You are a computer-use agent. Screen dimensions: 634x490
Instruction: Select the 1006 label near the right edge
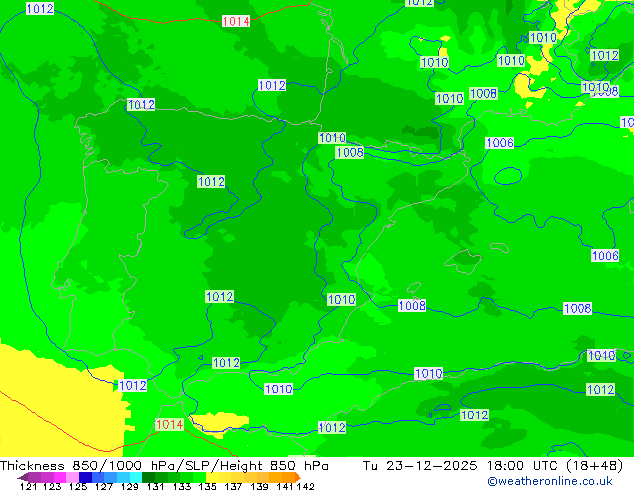[605, 256]
